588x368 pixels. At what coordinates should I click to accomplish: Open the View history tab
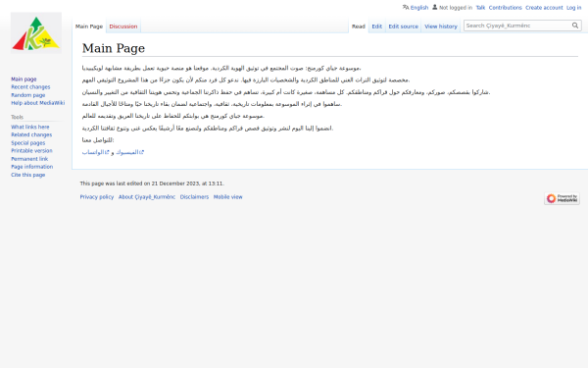point(441,26)
